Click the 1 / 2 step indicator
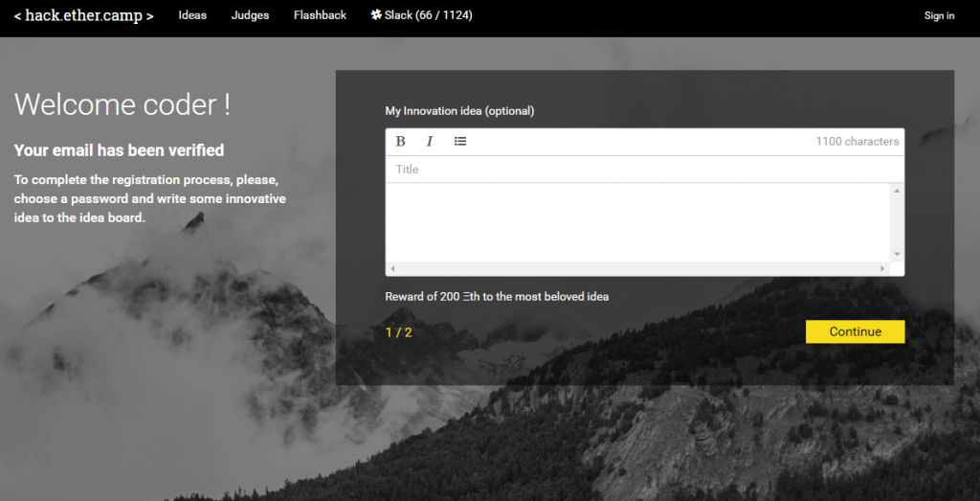Image resolution: width=980 pixels, height=501 pixels. 398,332
